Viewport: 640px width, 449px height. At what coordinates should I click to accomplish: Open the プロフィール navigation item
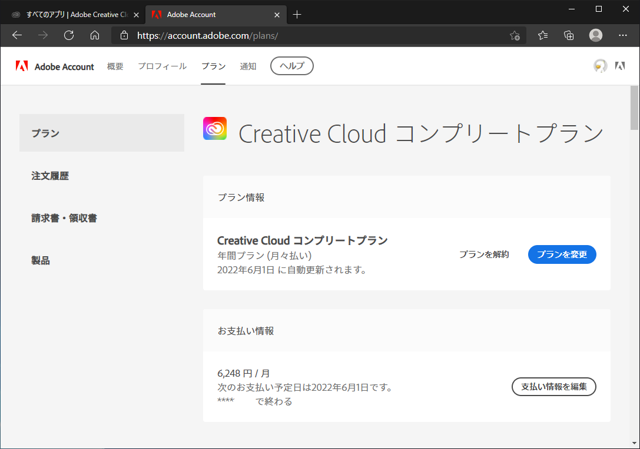click(162, 66)
